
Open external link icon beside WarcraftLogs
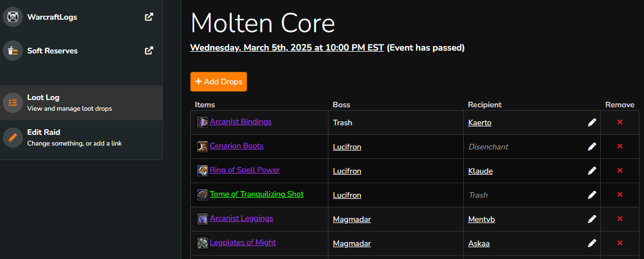point(149,17)
